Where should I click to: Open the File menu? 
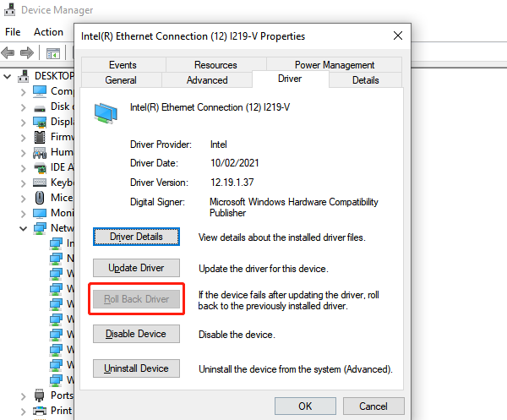click(13, 32)
